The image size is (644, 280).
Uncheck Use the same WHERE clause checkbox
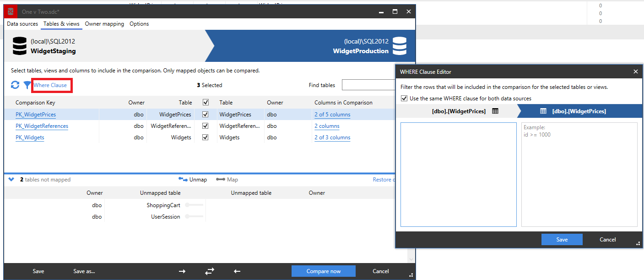pos(404,99)
